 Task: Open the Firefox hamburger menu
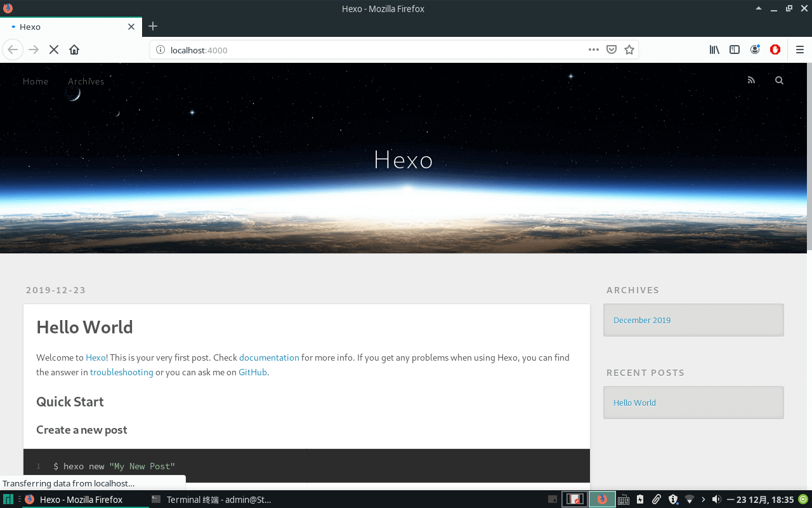pos(801,50)
